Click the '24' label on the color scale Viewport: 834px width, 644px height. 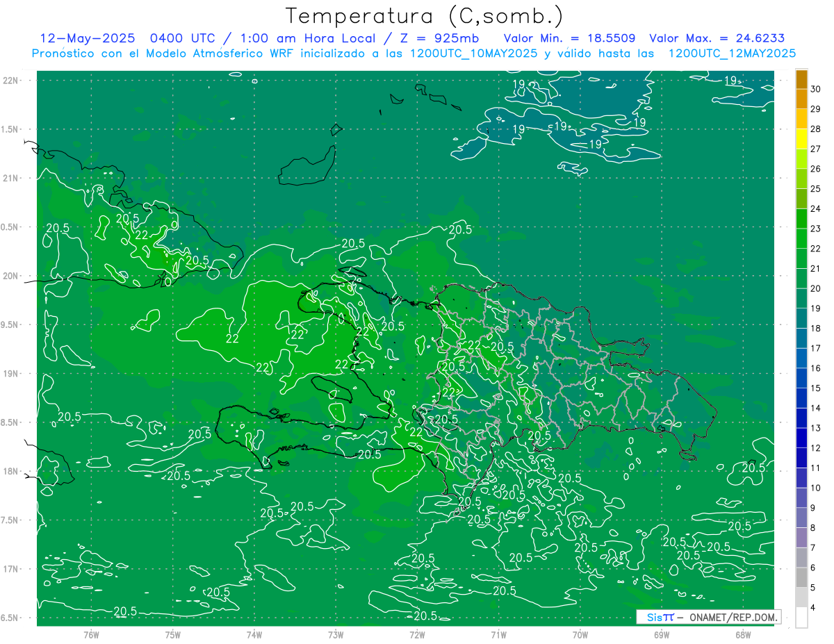pos(816,208)
